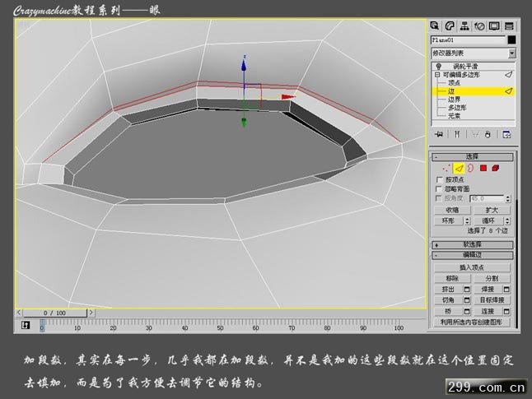Viewport: 532px width, 399px height.
Task: Click the angle value spinner arrows
Action: [508, 198]
